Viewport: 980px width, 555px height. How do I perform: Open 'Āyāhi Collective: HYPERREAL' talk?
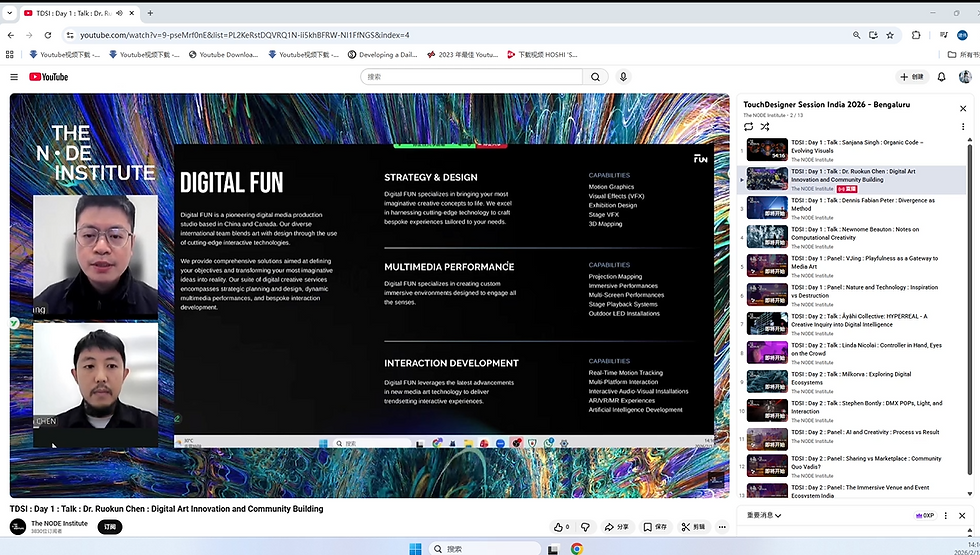pyautogui.click(x=851, y=324)
